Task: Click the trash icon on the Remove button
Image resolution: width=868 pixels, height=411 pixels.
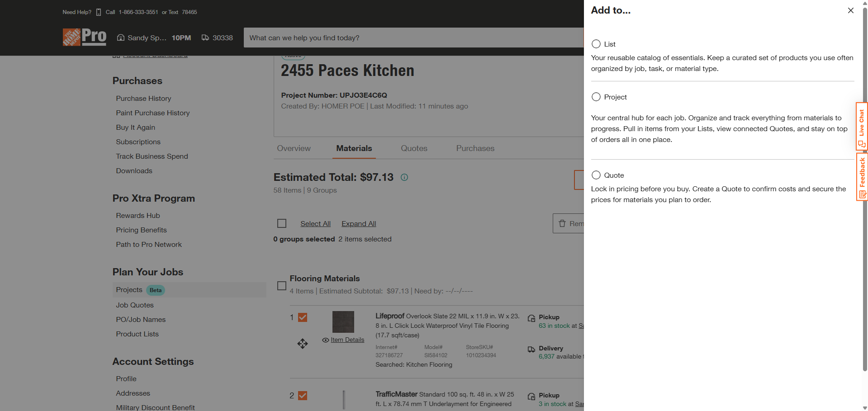Action: pos(562,223)
